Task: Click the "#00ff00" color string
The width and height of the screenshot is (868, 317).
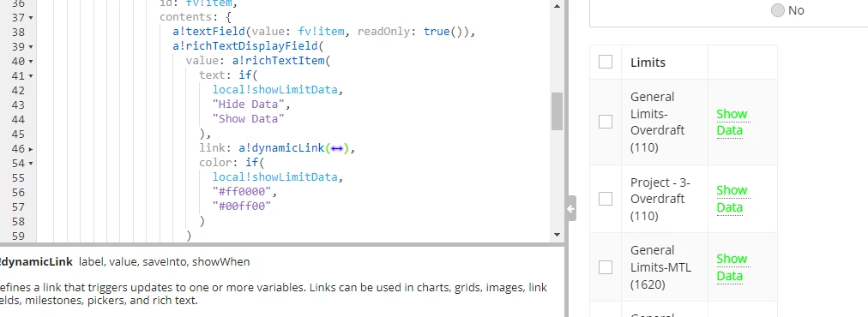Action: point(242,206)
